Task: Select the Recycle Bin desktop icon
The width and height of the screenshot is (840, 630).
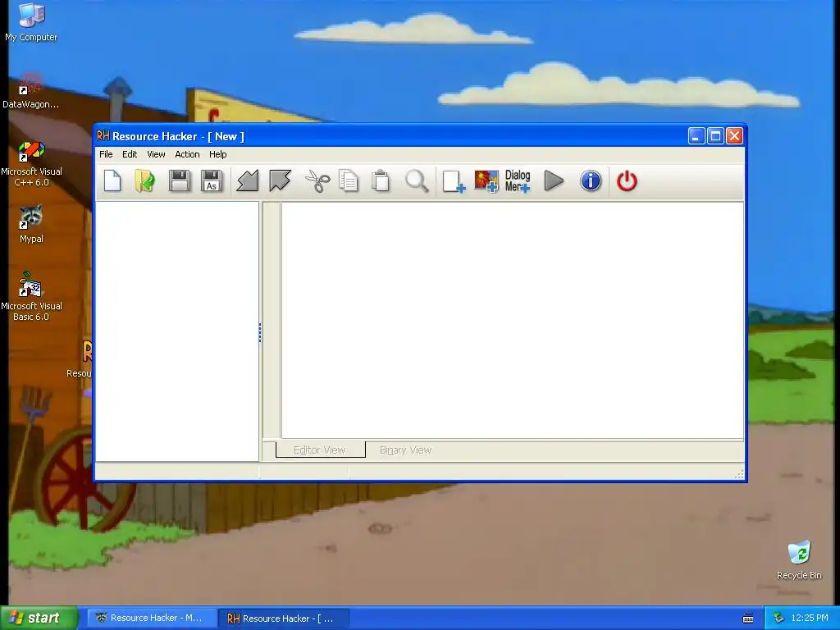Action: pos(799,559)
